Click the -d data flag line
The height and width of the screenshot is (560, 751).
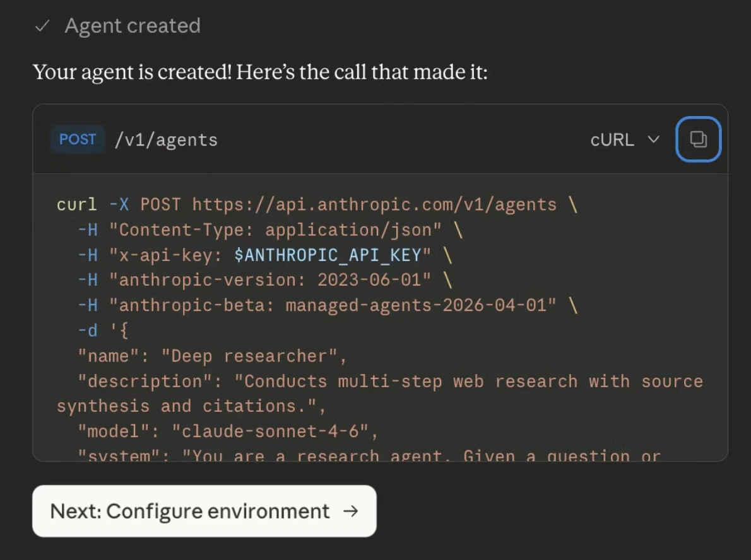coord(103,330)
